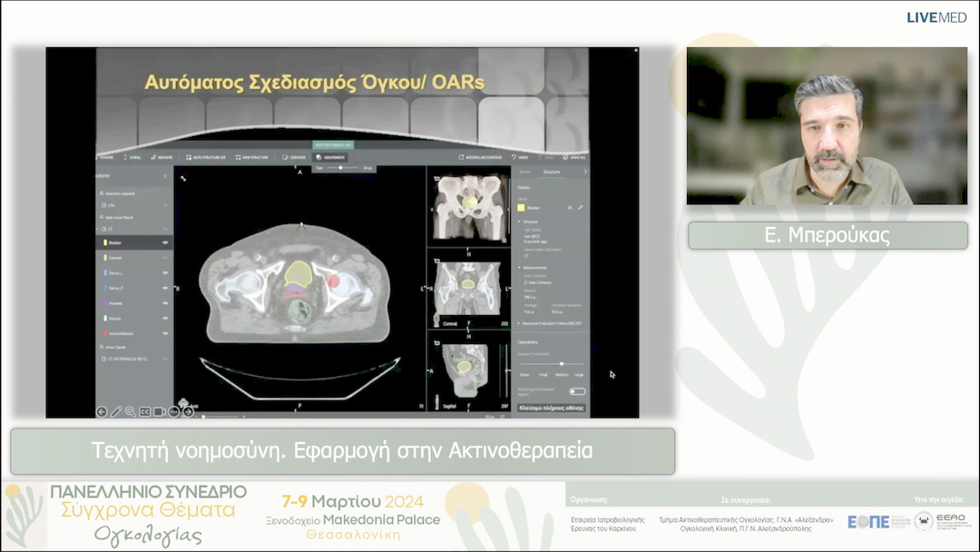Enable the Removing disconnected regions toggle
Image resolution: width=980 pixels, height=552 pixels.
(x=575, y=389)
